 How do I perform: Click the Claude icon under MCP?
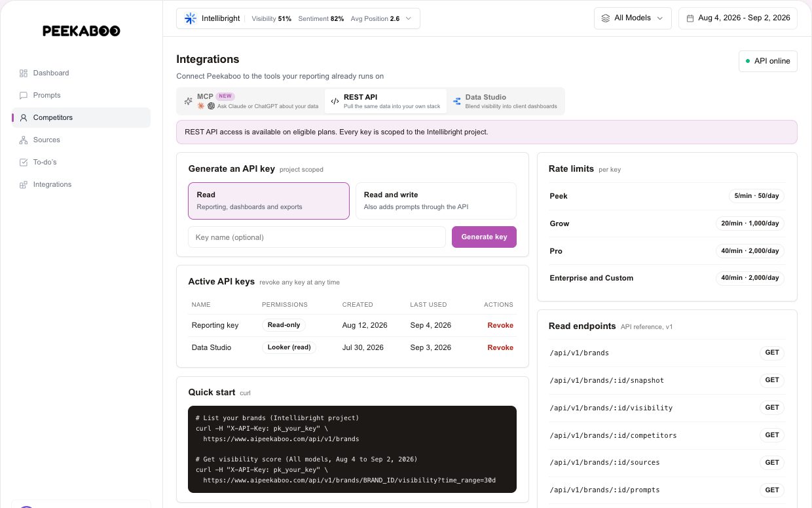pos(201,106)
